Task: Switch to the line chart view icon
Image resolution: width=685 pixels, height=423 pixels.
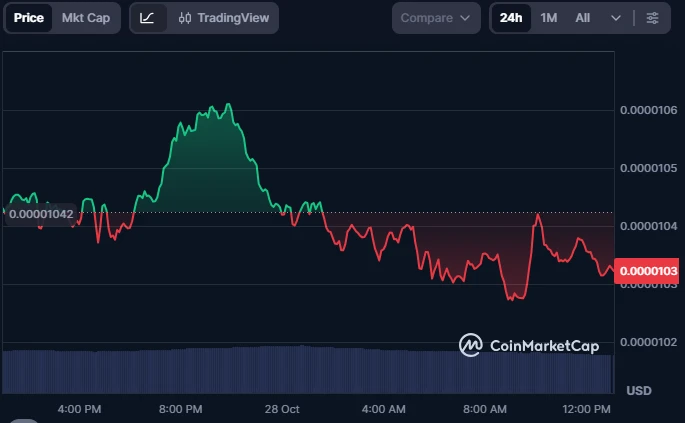Action: coord(148,18)
